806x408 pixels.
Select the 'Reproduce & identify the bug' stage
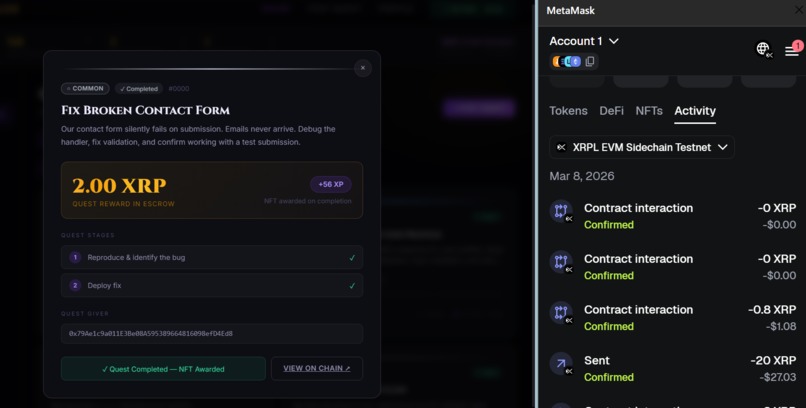point(212,257)
